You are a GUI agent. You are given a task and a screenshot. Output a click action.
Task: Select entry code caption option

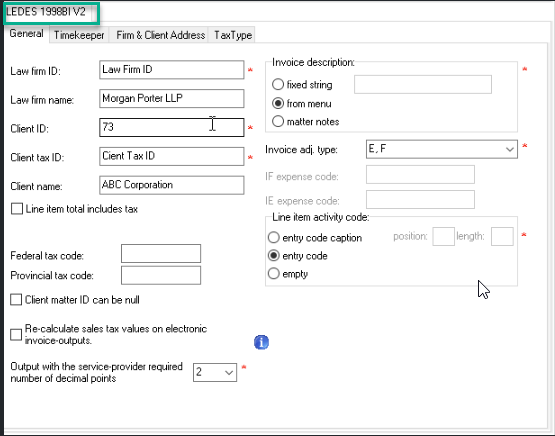(274, 237)
